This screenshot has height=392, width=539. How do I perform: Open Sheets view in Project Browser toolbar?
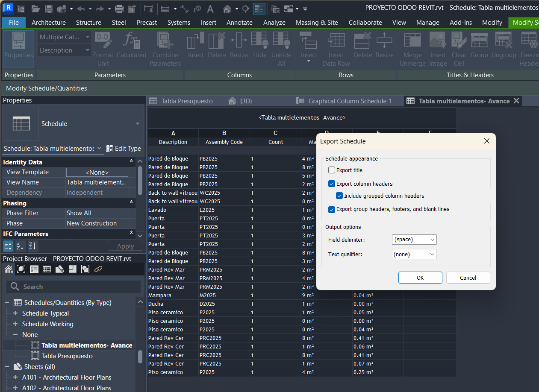pos(59,269)
